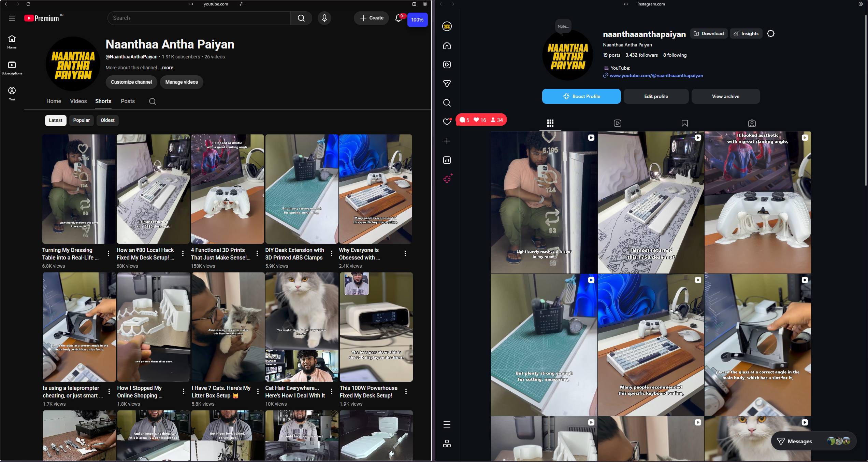
Task: Open Instagram direct messages paper-plane icon
Action: (447, 84)
